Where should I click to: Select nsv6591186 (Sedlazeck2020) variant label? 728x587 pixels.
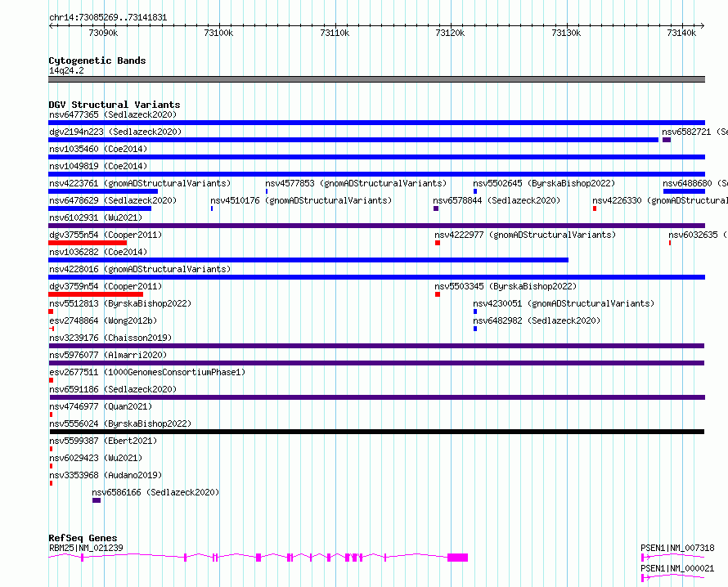click(113, 389)
